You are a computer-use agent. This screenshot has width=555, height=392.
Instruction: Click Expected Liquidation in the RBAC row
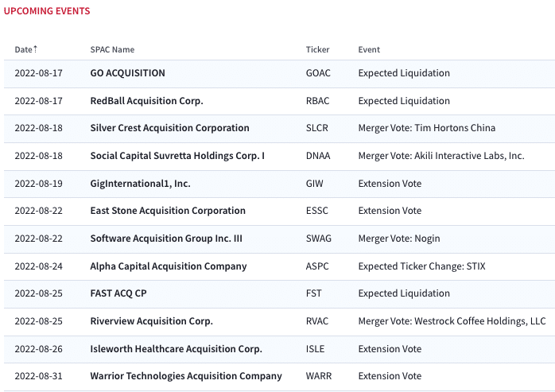point(404,101)
